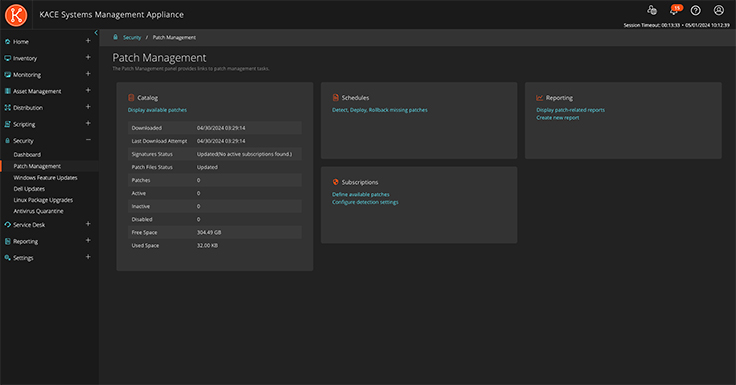Click the Asset Management sidebar icon
Screen dimensions: 736x385
8,91
